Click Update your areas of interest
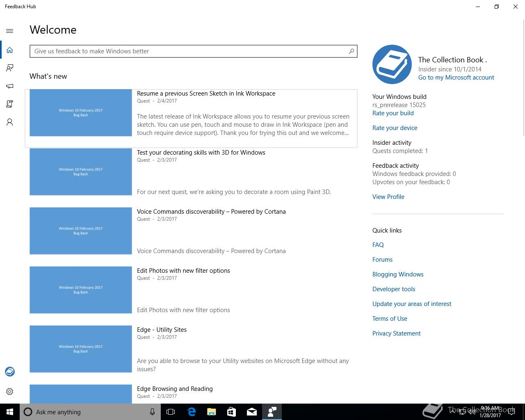Image resolution: width=525 pixels, height=420 pixels. [x=412, y=304]
